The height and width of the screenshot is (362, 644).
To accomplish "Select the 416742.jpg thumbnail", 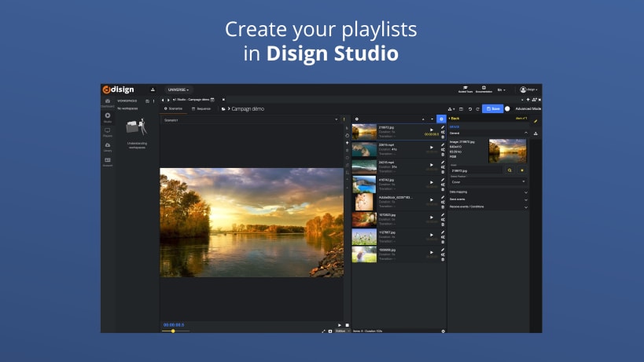I will 364,185.
